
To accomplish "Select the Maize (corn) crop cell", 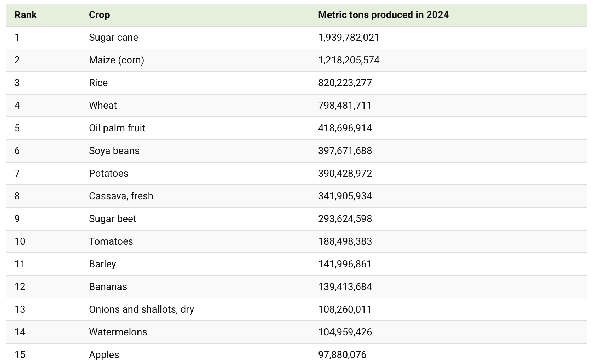I will (x=116, y=60).
